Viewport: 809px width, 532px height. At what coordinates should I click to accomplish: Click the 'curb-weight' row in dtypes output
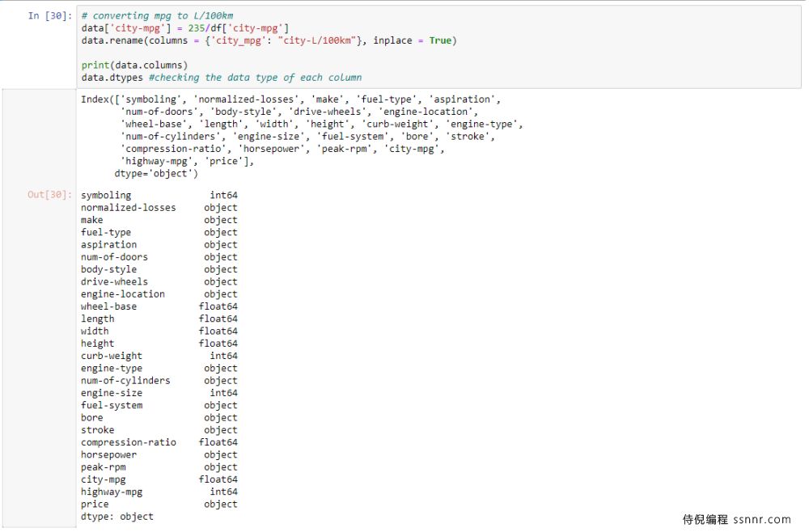coord(159,357)
